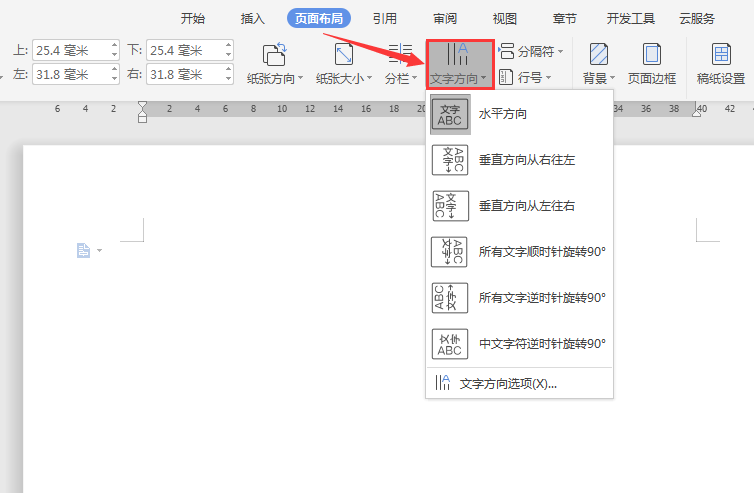Increase the 下 bottom margin value

pos(228,45)
